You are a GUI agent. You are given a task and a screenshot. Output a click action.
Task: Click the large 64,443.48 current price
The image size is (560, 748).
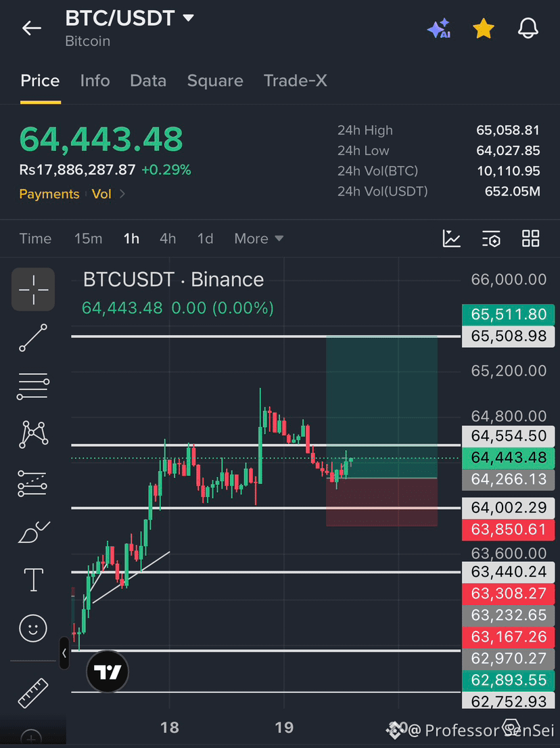click(x=101, y=139)
